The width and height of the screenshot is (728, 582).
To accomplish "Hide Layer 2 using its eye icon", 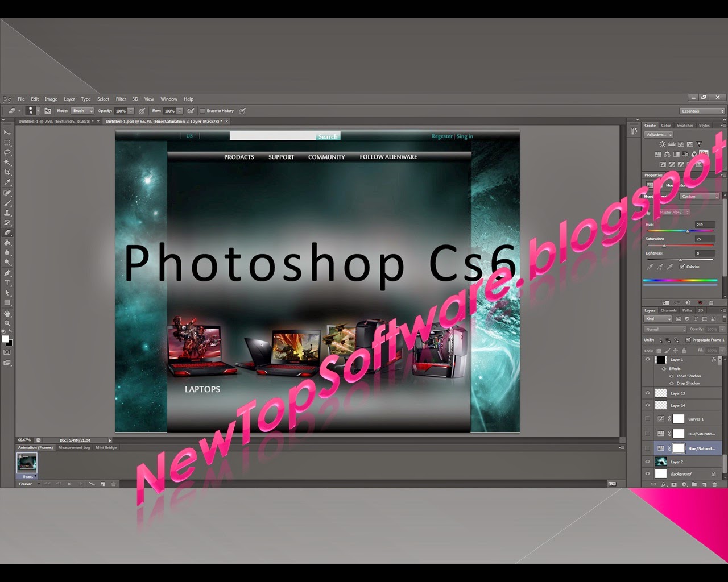I will point(647,462).
